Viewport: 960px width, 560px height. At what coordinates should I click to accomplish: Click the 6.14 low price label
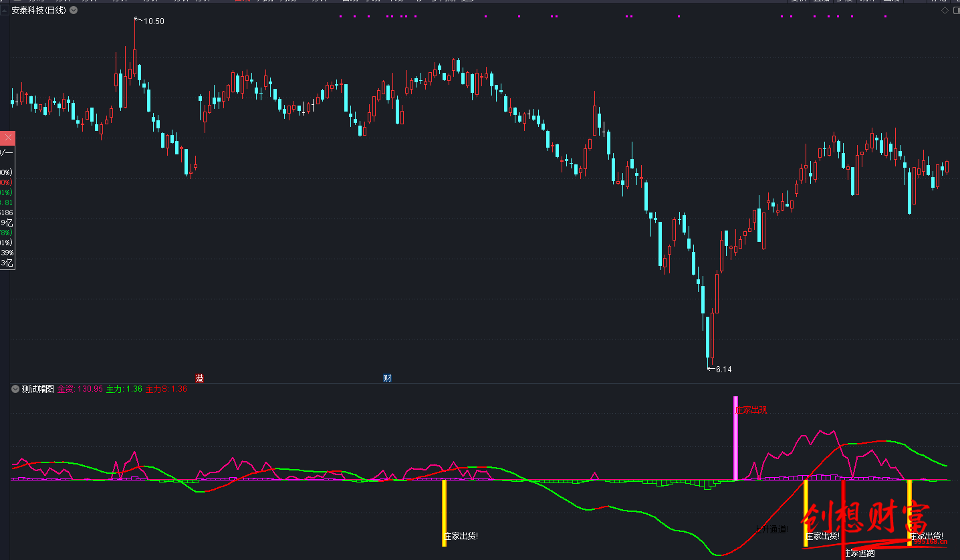tap(723, 370)
